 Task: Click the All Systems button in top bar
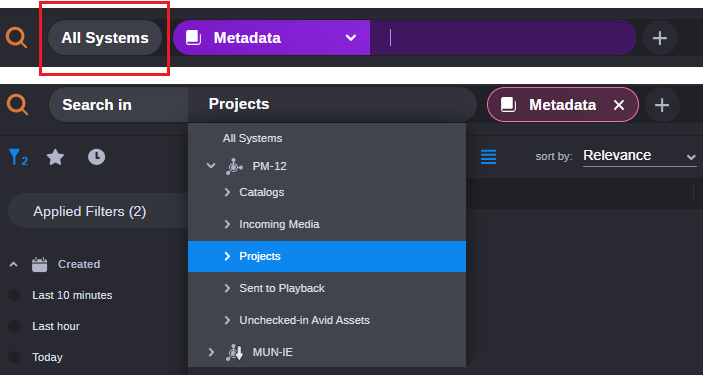coord(105,38)
